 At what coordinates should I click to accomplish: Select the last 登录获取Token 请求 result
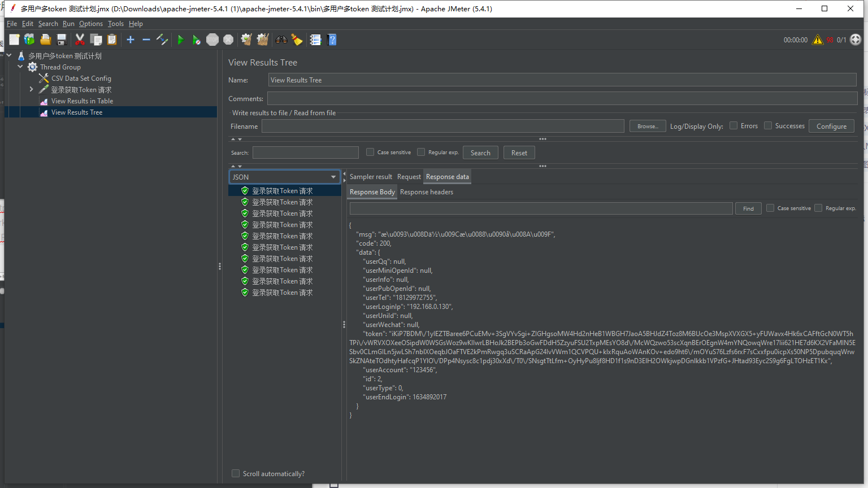282,293
